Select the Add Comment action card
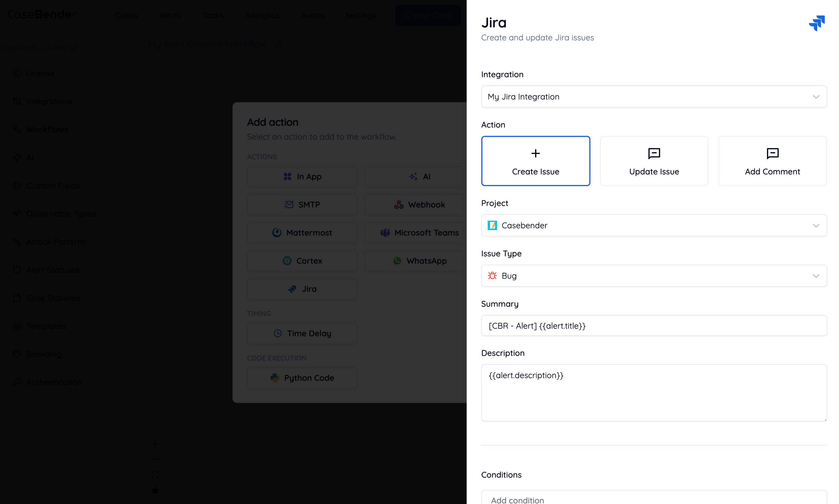Image resolution: width=839 pixels, height=504 pixels. (772, 161)
